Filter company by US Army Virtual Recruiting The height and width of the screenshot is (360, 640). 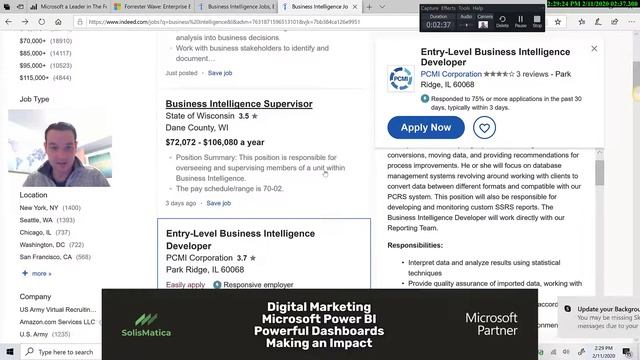click(58, 309)
